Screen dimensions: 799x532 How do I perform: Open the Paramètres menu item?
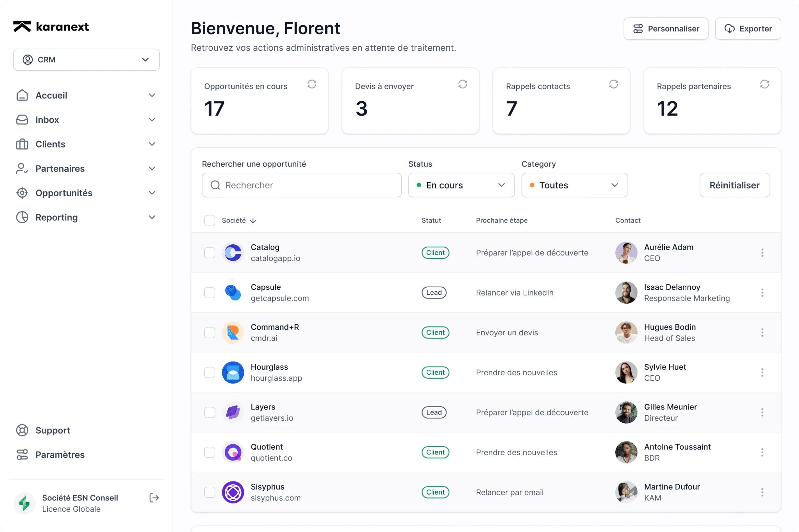click(x=60, y=454)
